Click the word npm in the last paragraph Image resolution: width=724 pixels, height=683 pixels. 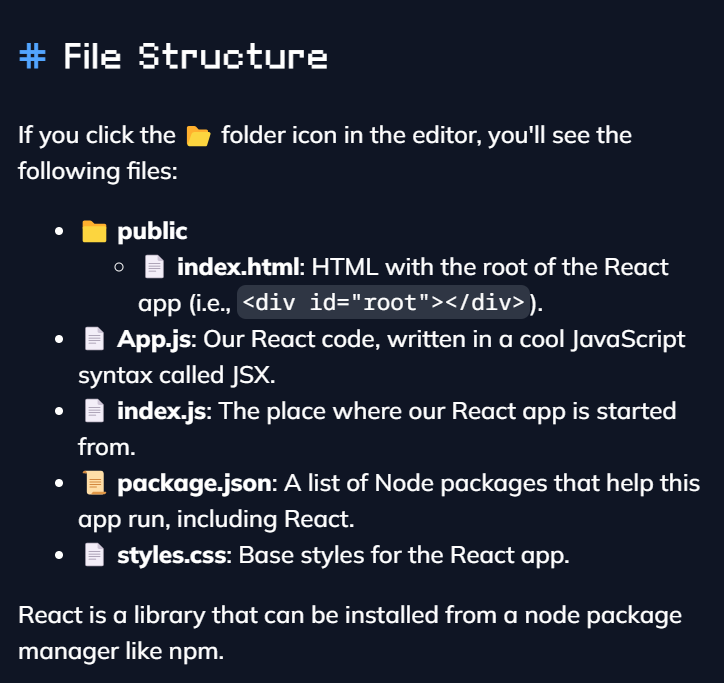194,651
